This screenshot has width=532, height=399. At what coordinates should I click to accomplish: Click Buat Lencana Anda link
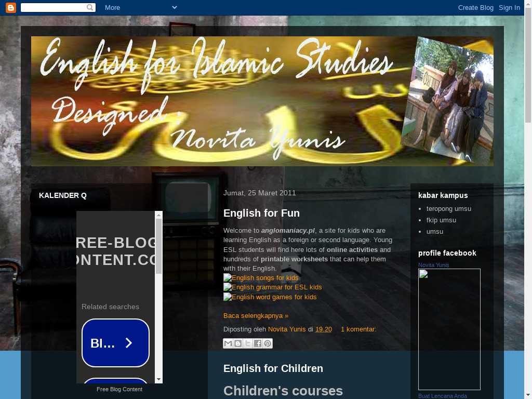[x=443, y=396]
